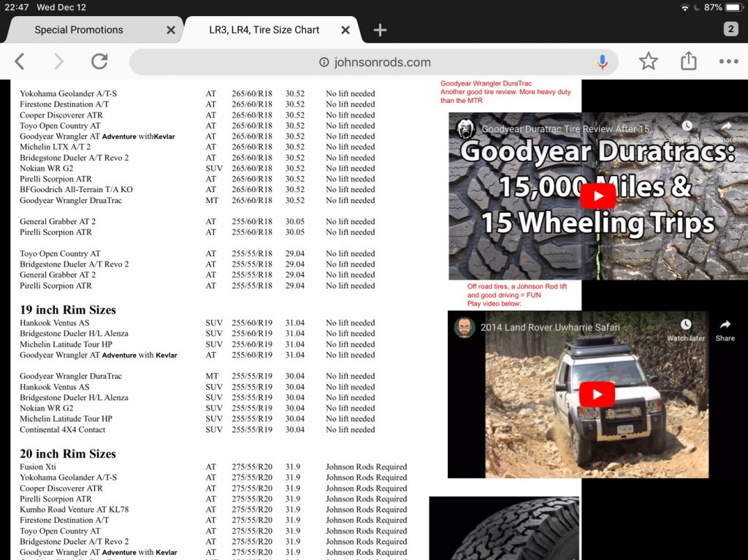Click Continental 4X4 Contact tire name
748x560 pixels.
[x=63, y=429]
